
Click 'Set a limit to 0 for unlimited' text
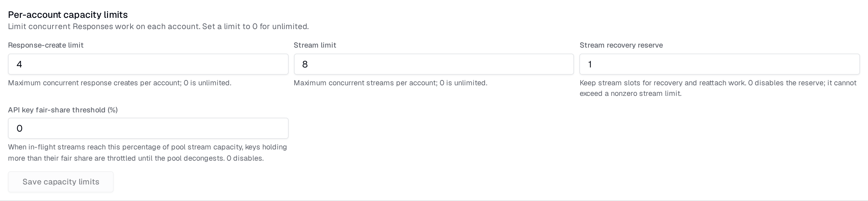coord(255,26)
